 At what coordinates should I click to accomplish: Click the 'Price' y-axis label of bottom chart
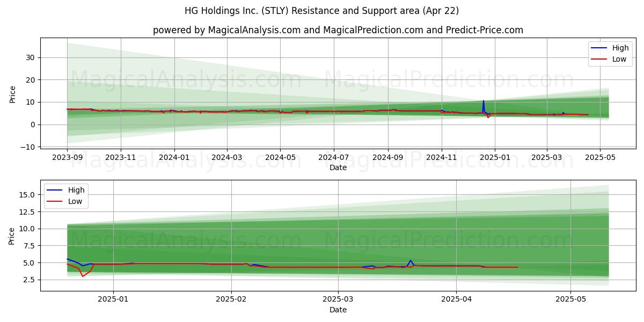pos(13,236)
